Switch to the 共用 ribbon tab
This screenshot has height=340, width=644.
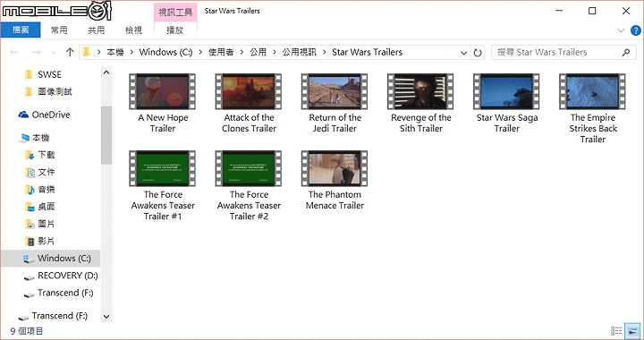click(96, 30)
